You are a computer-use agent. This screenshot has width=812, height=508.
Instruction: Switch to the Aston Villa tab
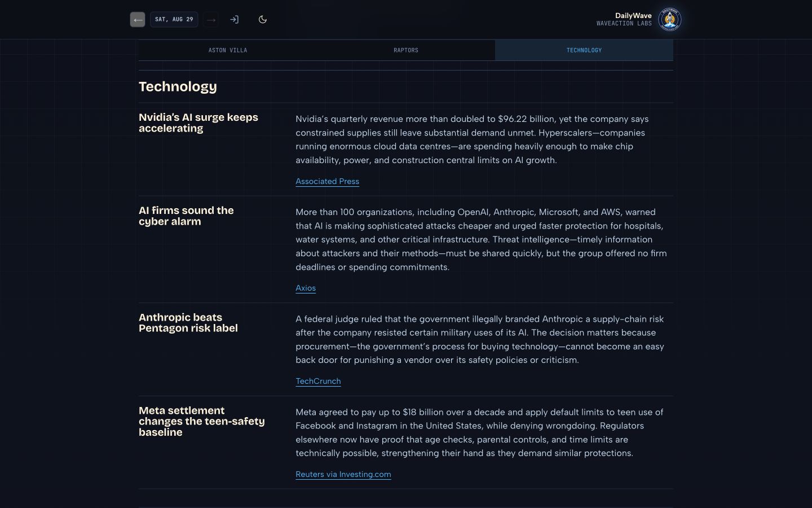pos(228,50)
